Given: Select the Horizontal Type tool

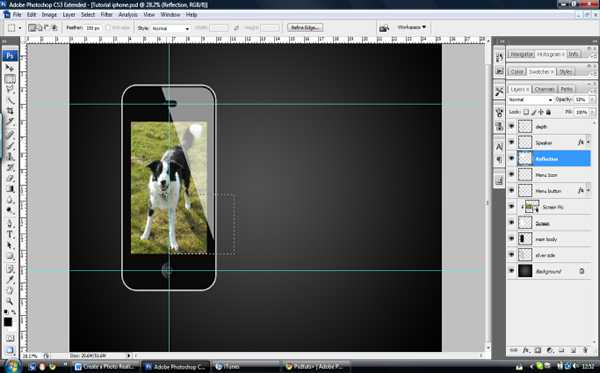Looking at the screenshot, I should point(10,234).
